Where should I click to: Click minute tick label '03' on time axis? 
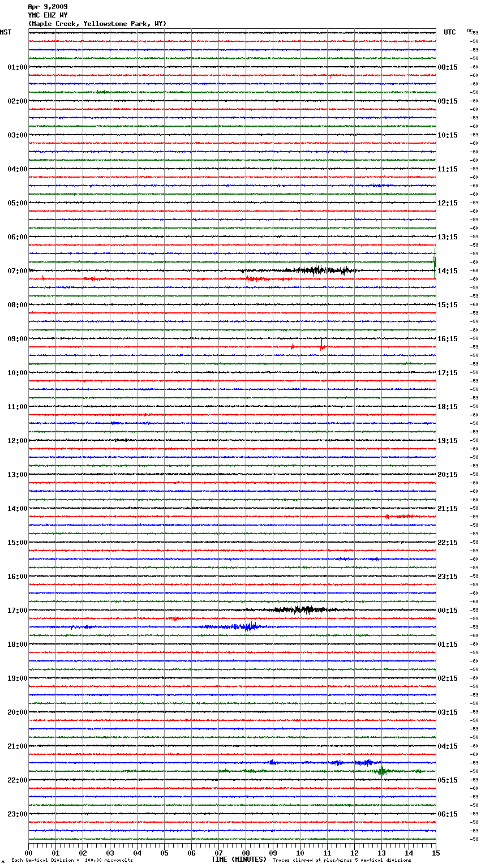coord(110,853)
